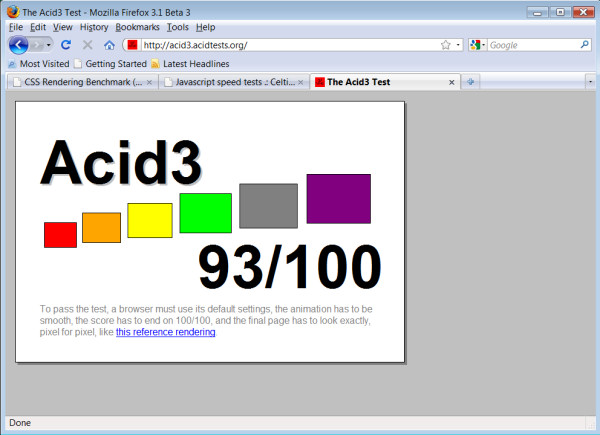Open the History menu
This screenshot has height=435, width=600.
click(x=94, y=27)
